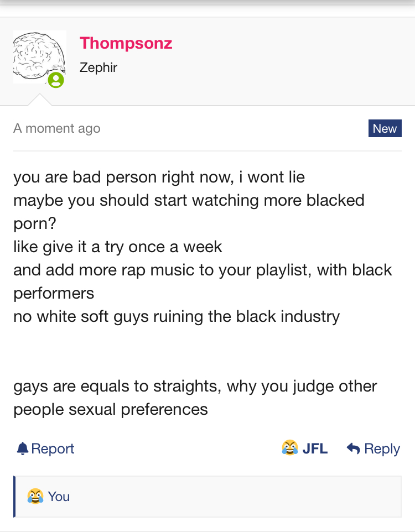Click the New post badge
415x532 pixels.
(385, 128)
